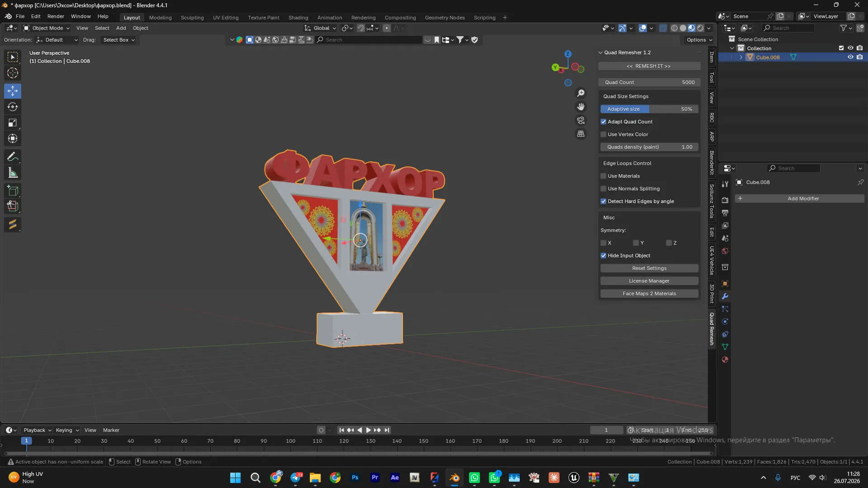Open the File menu
Image resolution: width=868 pixels, height=488 pixels.
(x=20, y=16)
